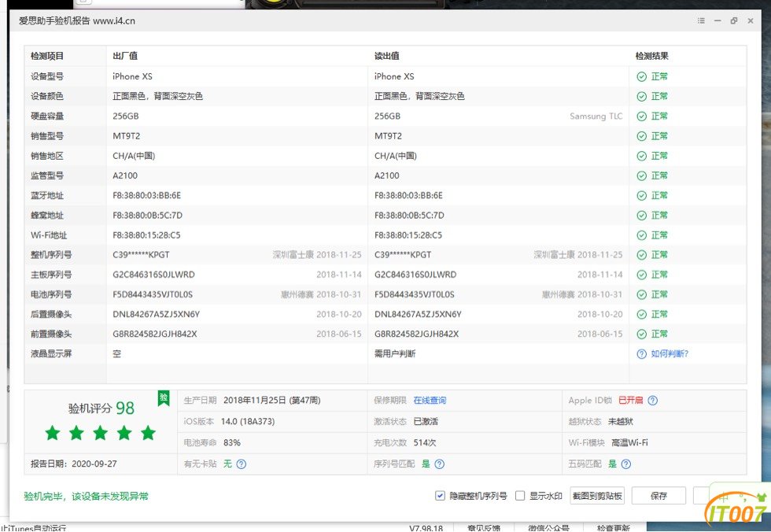Click the 已开启 Apple ID lock status
This screenshot has width=771, height=532.
630,401
